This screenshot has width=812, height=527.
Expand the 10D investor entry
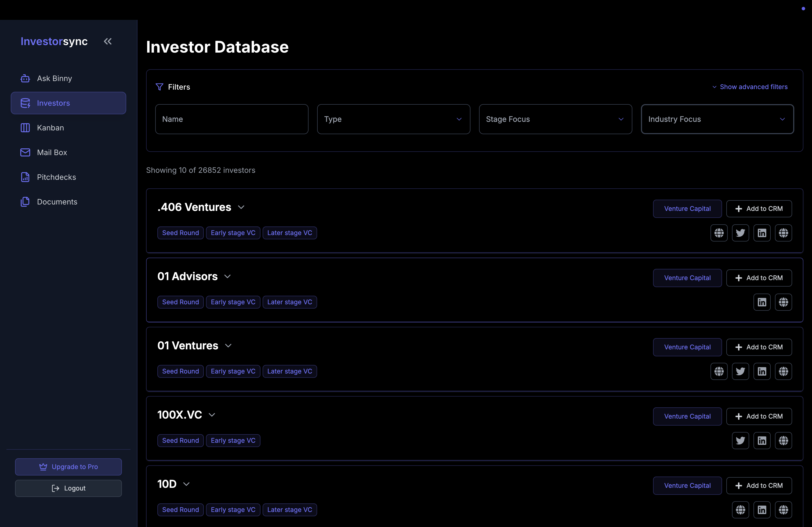pyautogui.click(x=187, y=484)
